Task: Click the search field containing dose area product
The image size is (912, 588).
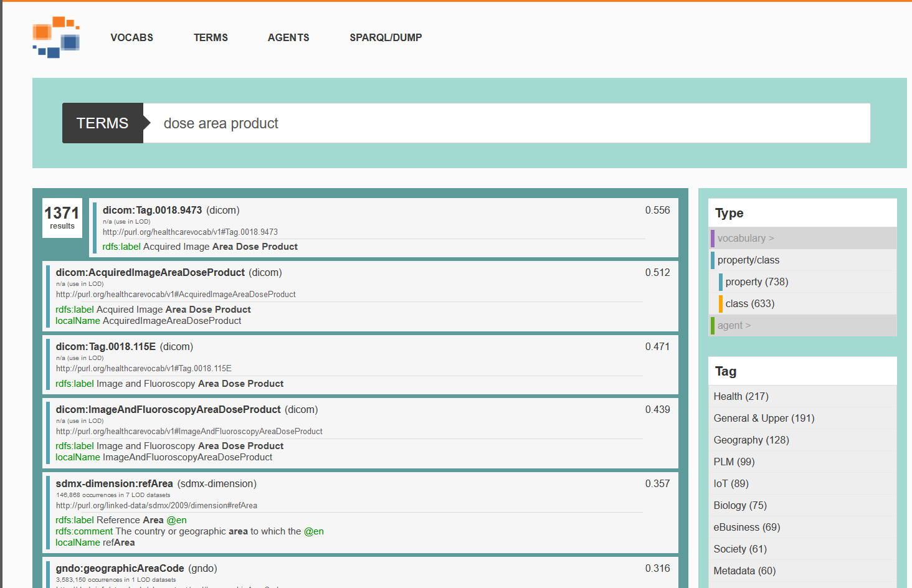Action: tap(506, 123)
